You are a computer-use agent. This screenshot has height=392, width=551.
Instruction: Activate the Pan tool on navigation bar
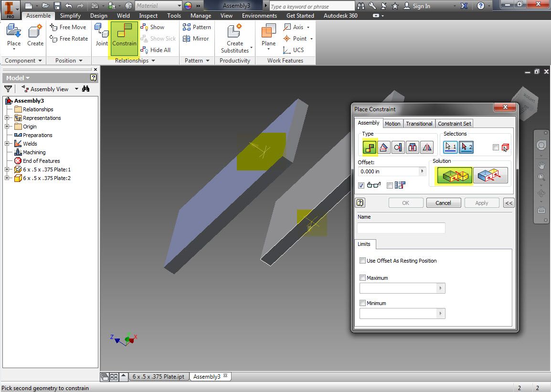pos(541,166)
